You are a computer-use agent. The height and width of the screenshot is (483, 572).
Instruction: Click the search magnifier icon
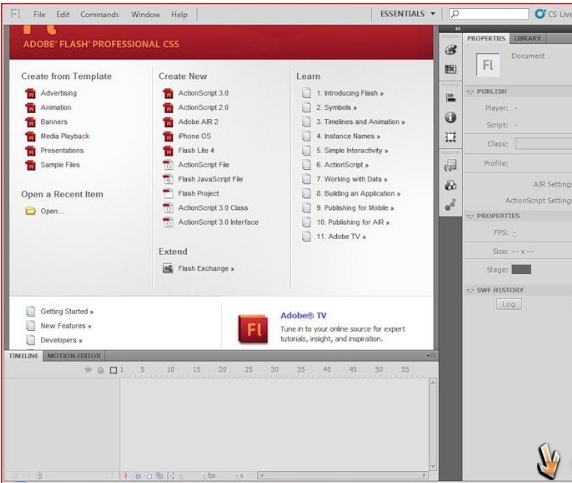coord(455,14)
